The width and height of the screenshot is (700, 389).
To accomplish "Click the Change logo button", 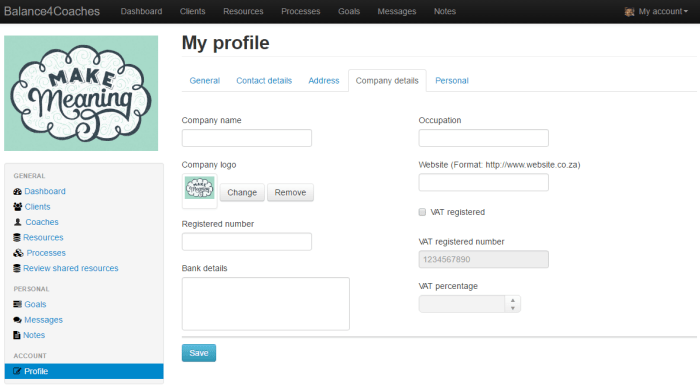I will [242, 192].
